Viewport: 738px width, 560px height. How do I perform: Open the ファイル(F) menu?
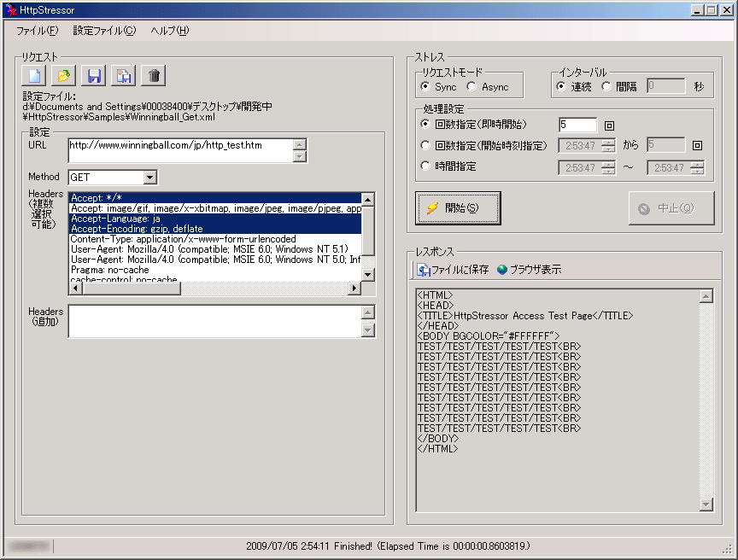pos(37,31)
